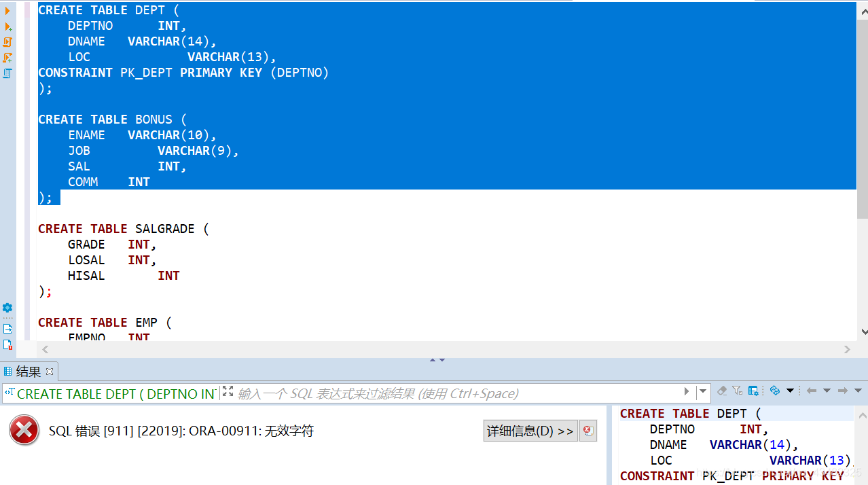Image resolution: width=868 pixels, height=485 pixels.
Task: Click 'CREATE TABLE DEPT (' in preview panel
Action: [691, 414]
